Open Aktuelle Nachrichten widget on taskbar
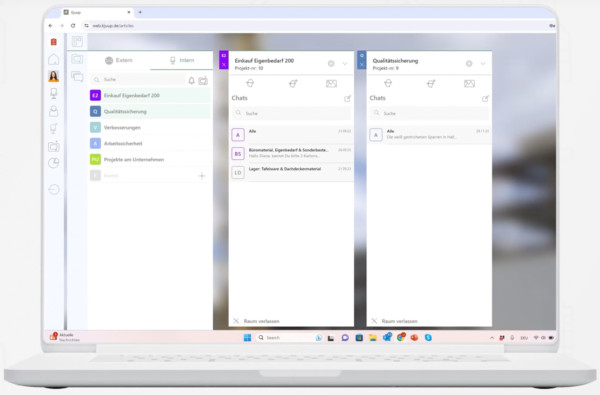600x395 pixels. click(64, 337)
